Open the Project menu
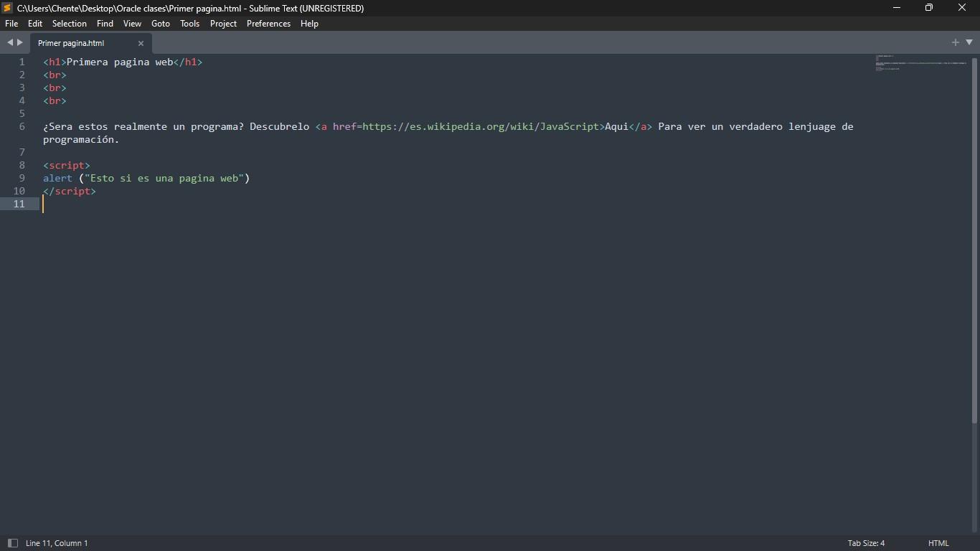 [223, 24]
